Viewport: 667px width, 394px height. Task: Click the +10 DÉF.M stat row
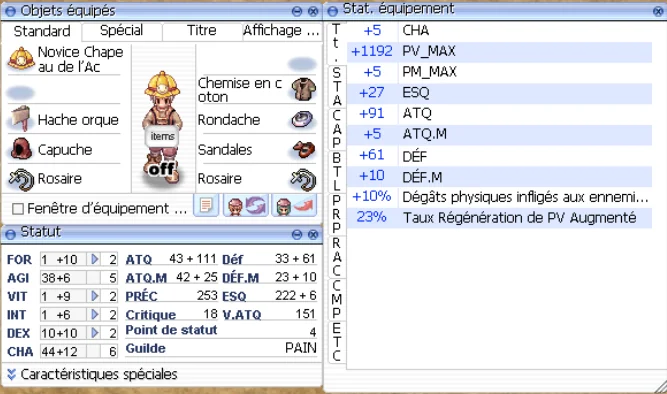tap(499, 176)
